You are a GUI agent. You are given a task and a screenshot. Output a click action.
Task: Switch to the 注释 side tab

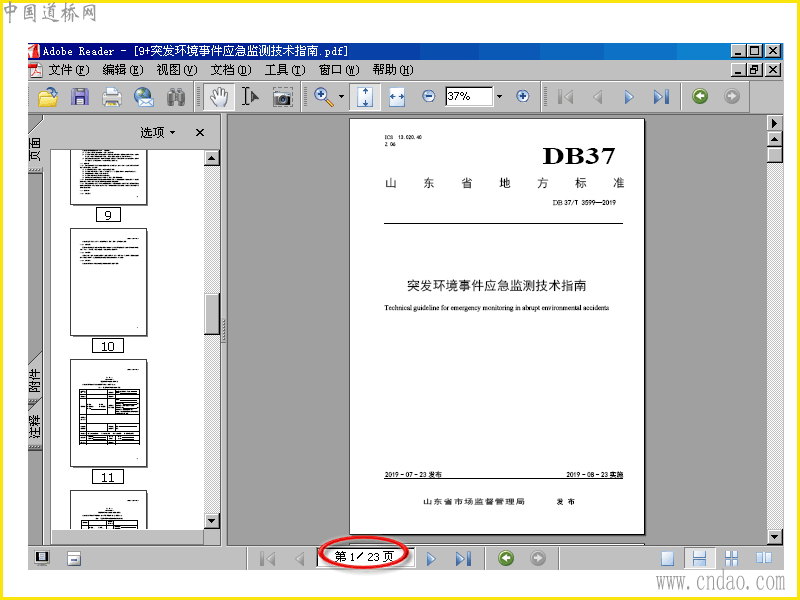[35, 427]
